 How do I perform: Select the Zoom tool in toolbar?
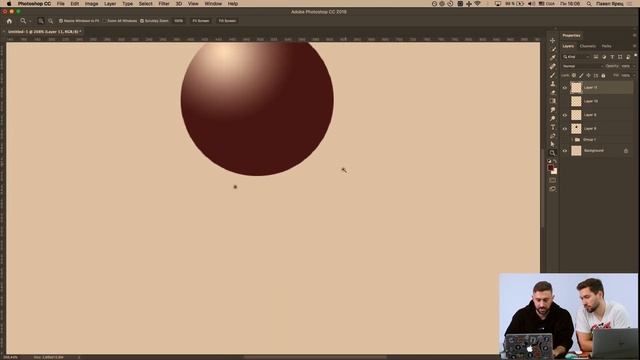click(553, 153)
